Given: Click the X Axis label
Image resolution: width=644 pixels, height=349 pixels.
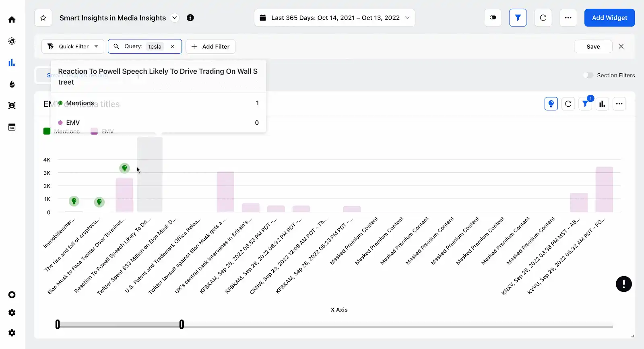Looking at the screenshot, I should tap(339, 310).
